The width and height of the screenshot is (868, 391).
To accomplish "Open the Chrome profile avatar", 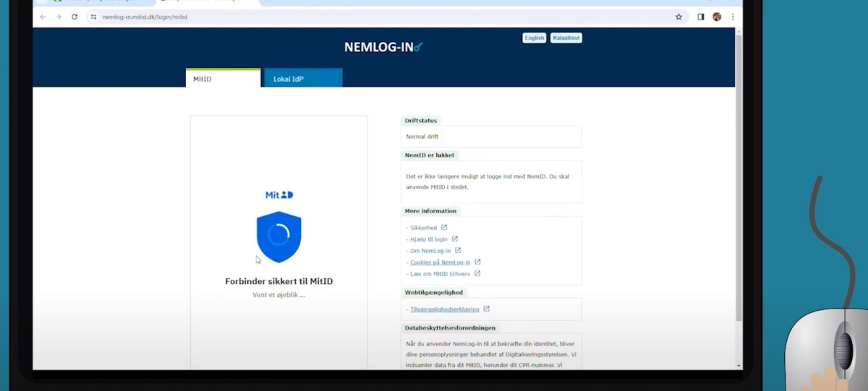I will (x=717, y=17).
